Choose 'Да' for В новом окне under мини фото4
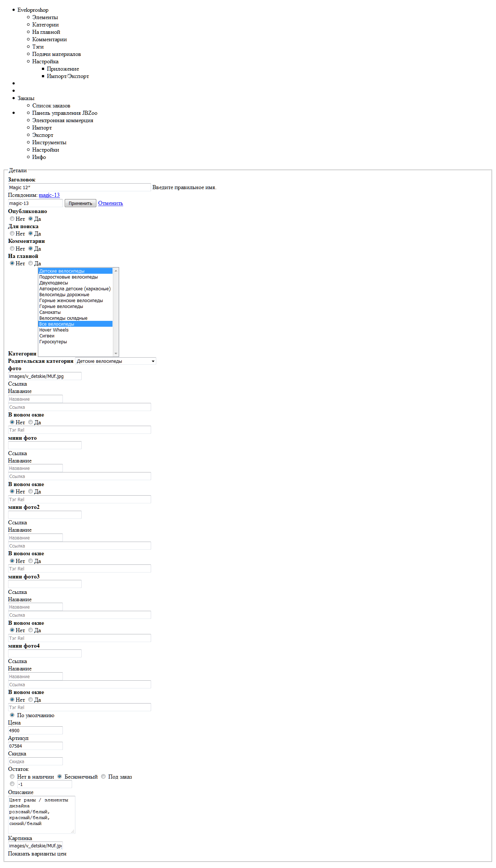The image size is (496, 868). (x=31, y=699)
